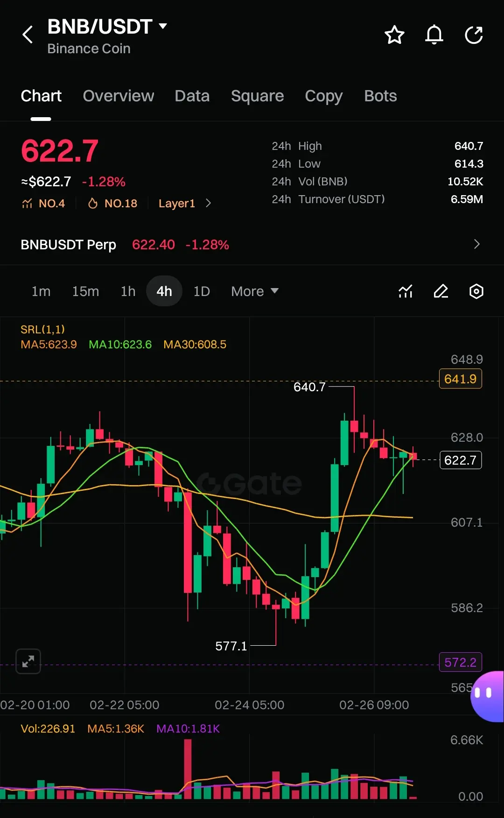The height and width of the screenshot is (818, 504).
Task: Open the Data tab
Action: coord(192,96)
